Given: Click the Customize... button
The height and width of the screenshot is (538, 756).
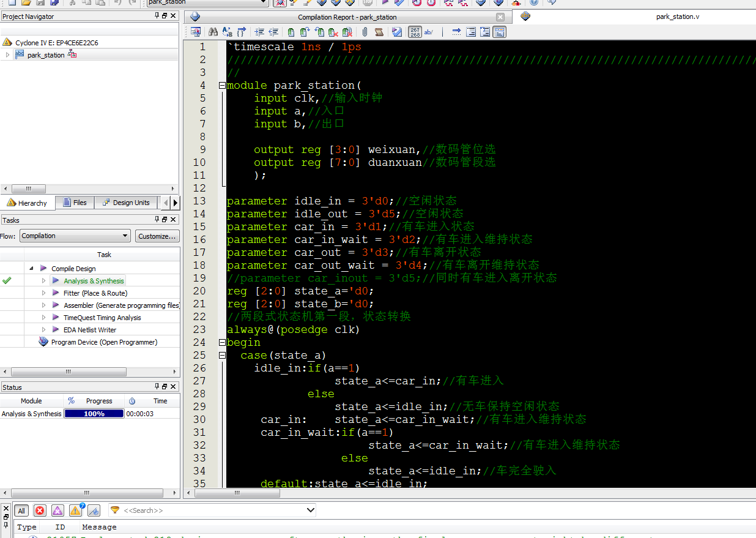Looking at the screenshot, I should [157, 236].
